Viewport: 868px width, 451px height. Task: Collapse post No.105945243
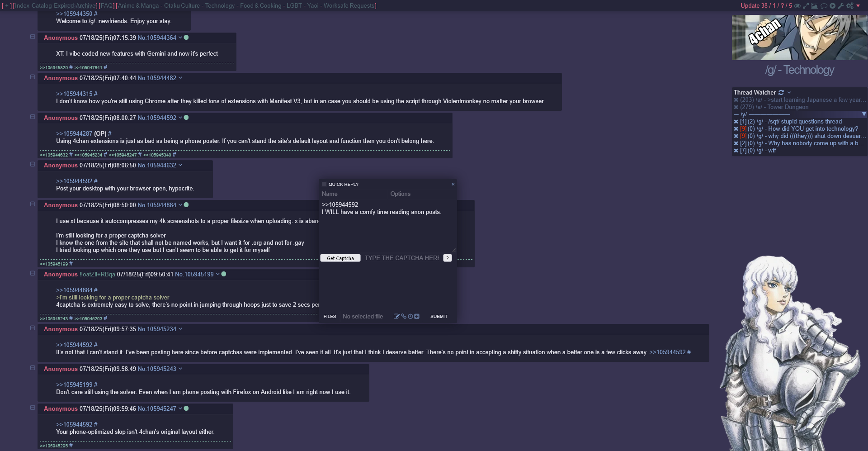33,368
